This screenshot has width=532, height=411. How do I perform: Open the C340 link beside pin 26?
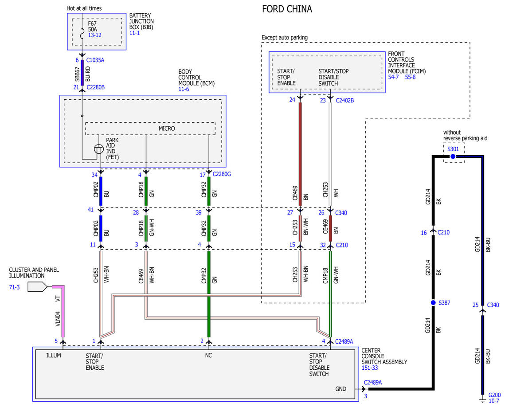pyautogui.click(x=341, y=213)
